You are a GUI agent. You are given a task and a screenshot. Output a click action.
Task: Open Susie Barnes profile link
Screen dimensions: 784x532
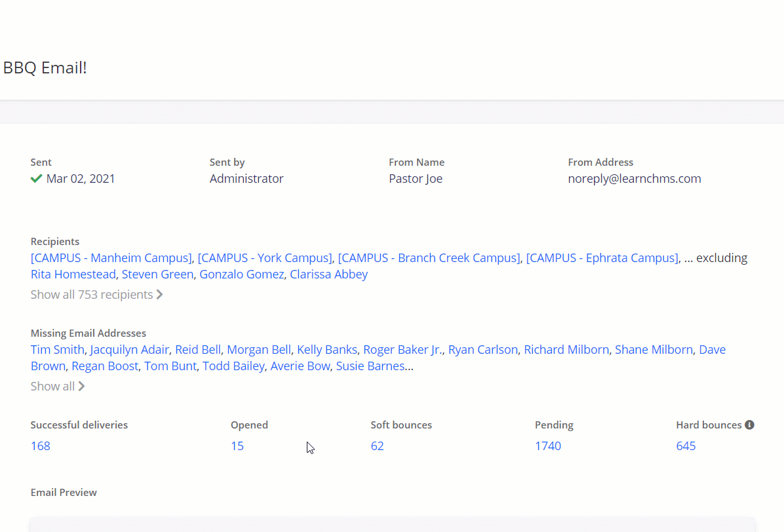370,366
